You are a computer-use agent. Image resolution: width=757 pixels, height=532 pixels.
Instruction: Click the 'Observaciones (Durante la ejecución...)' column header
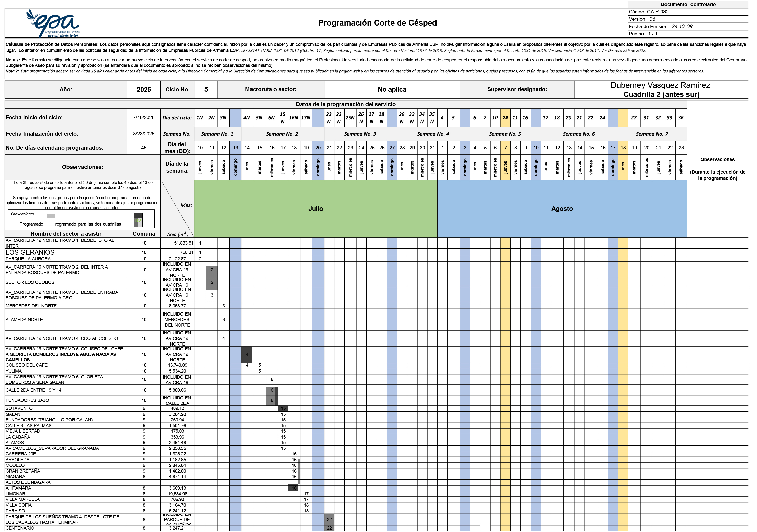(717, 169)
